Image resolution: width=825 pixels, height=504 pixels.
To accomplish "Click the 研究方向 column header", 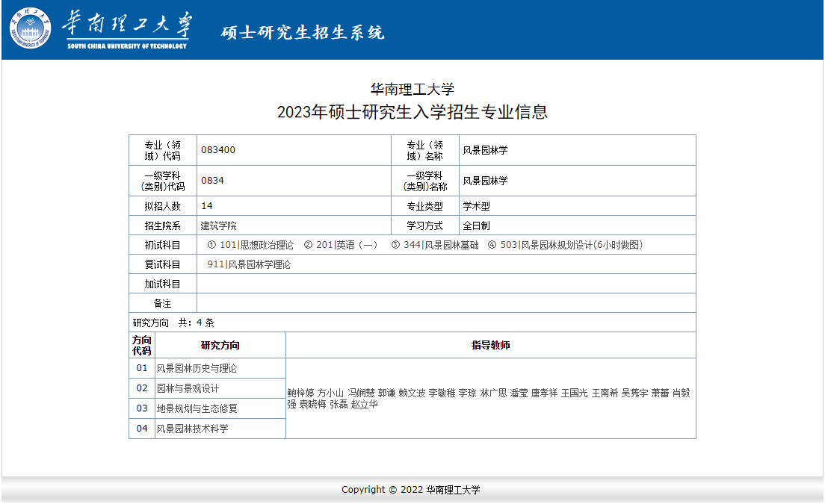I will click(x=220, y=345).
